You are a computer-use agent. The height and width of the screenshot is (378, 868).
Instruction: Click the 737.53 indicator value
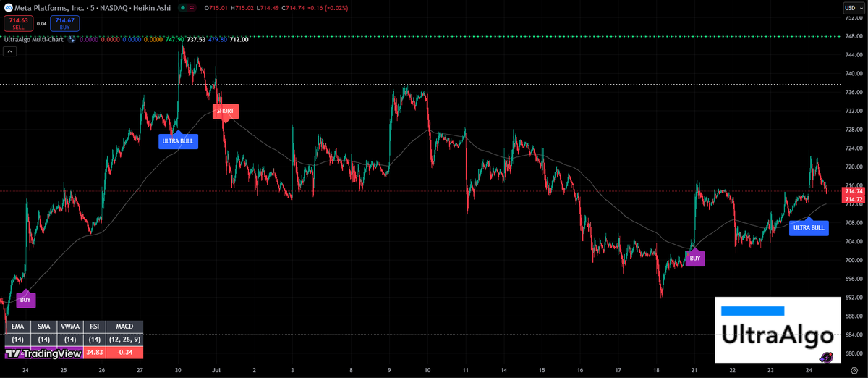[196, 39]
